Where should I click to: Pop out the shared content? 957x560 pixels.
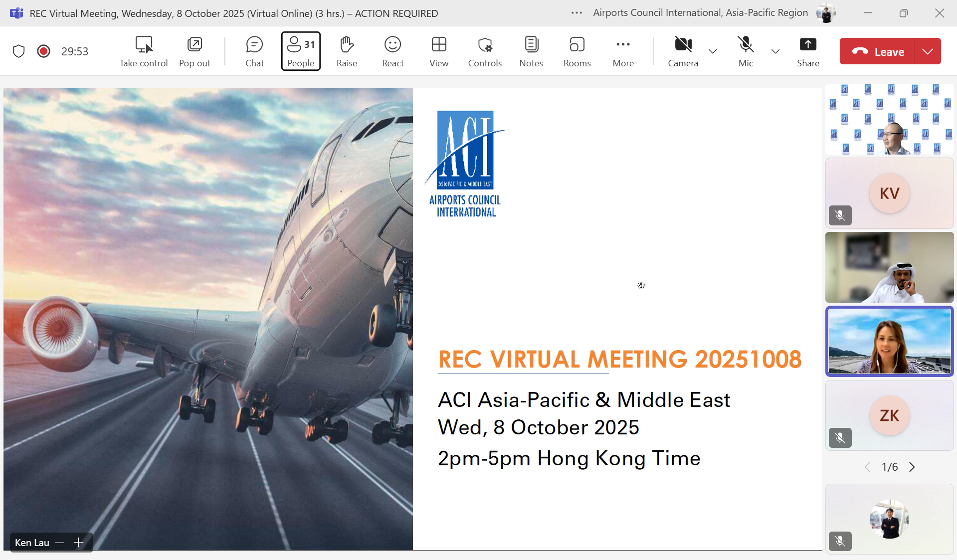pyautogui.click(x=194, y=51)
